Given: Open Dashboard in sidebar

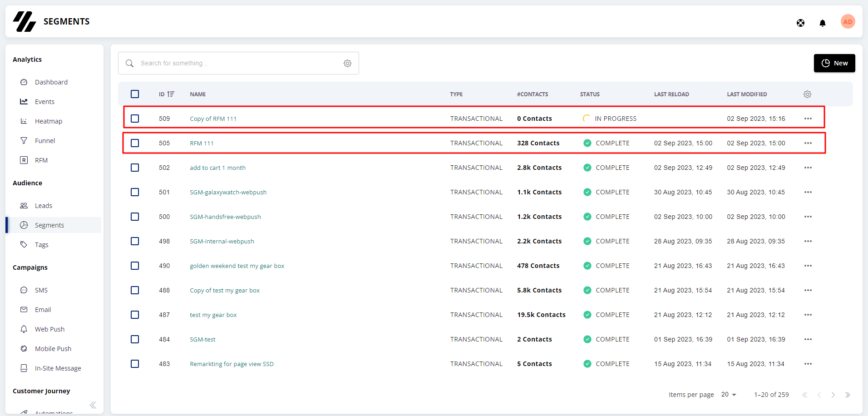Looking at the screenshot, I should [51, 82].
